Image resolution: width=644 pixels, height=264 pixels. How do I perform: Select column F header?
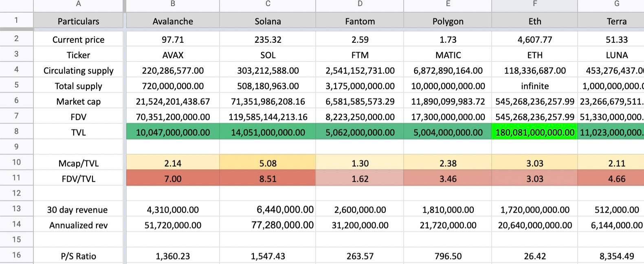tap(534, 6)
